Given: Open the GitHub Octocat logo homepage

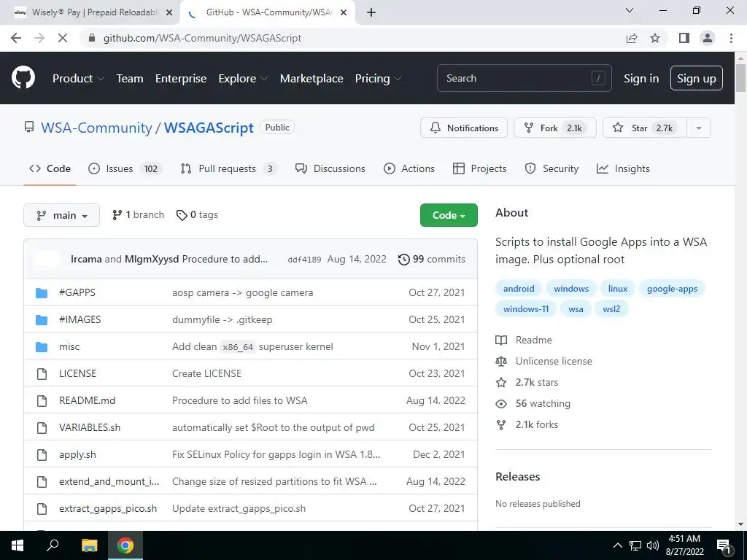Looking at the screenshot, I should tap(23, 78).
